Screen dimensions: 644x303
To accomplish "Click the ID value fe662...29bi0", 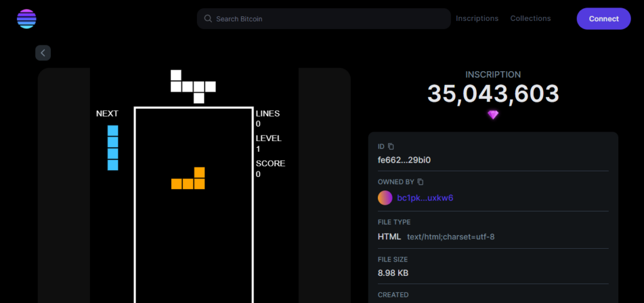I will coord(404,160).
